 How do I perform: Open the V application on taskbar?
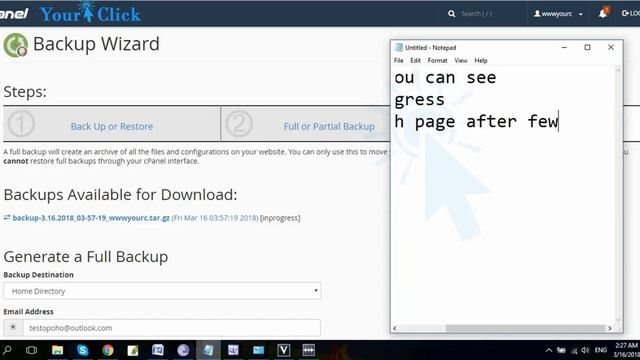(x=284, y=350)
